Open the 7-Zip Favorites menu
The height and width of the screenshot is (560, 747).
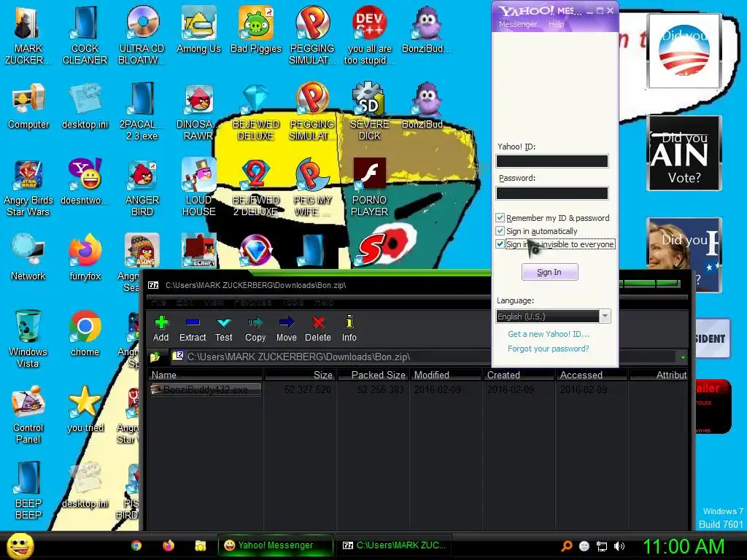click(253, 302)
